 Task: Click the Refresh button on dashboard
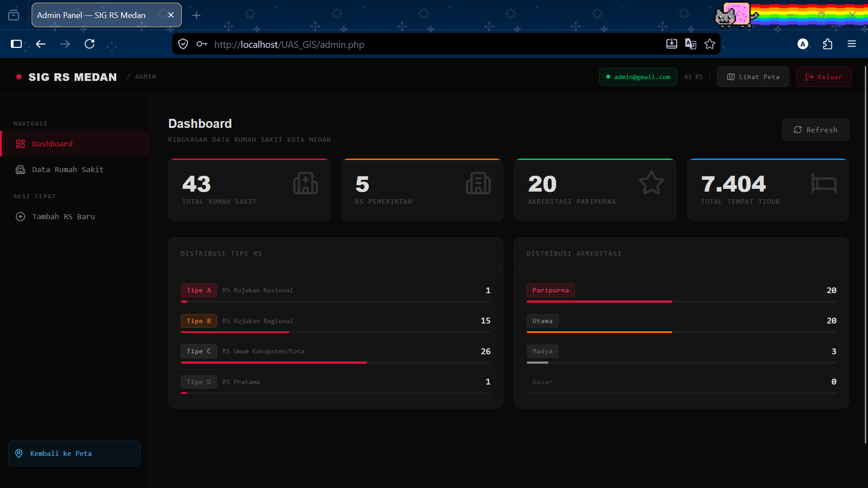click(x=815, y=130)
